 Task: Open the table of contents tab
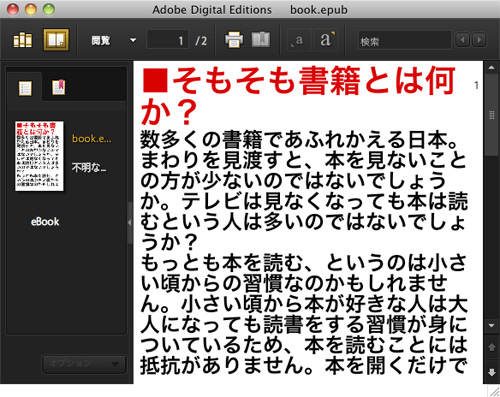click(25, 88)
